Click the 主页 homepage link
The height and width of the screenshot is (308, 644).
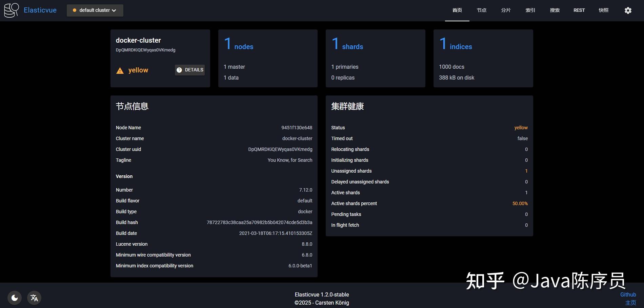pos(631,303)
